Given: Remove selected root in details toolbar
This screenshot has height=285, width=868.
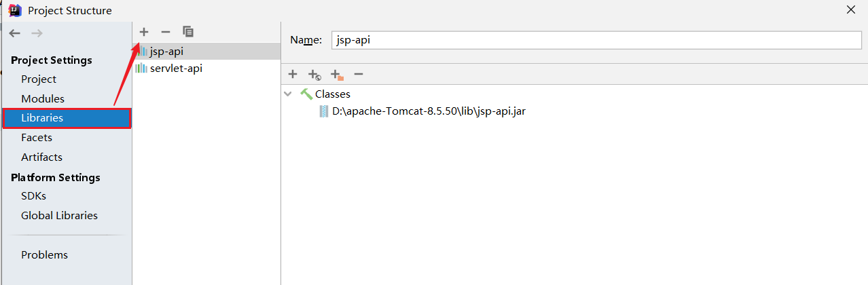Looking at the screenshot, I should [x=359, y=74].
